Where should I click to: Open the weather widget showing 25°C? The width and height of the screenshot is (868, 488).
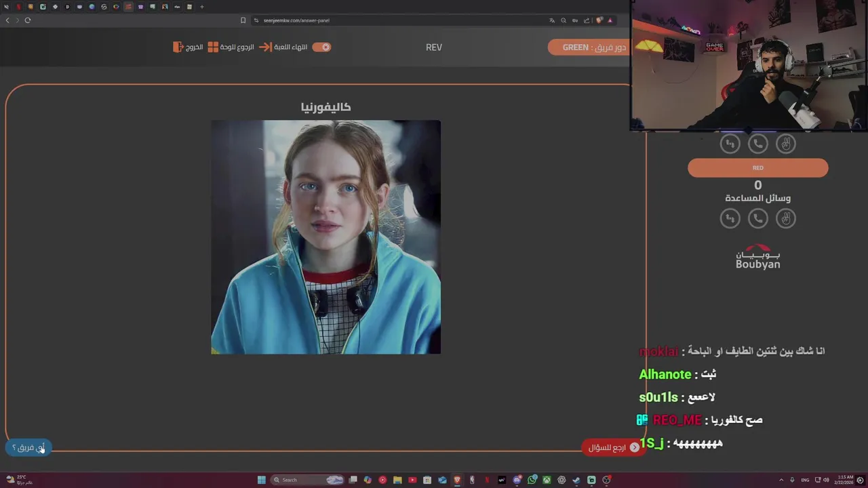pos(18,480)
